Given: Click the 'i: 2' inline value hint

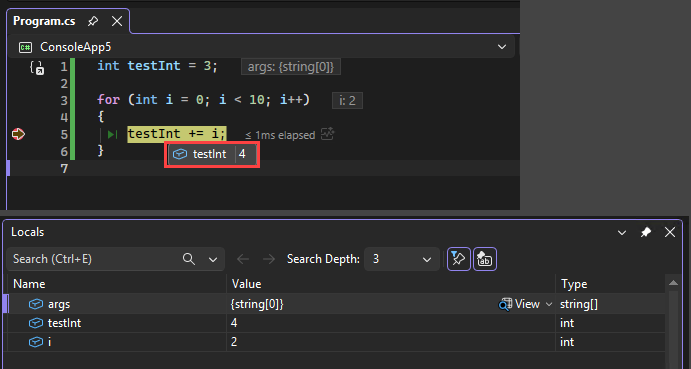Looking at the screenshot, I should (x=347, y=101).
